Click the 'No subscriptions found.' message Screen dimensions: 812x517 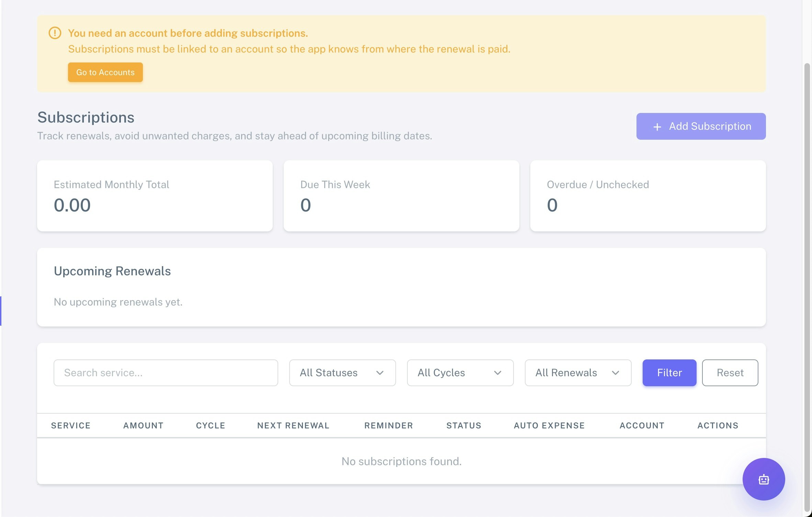401,461
